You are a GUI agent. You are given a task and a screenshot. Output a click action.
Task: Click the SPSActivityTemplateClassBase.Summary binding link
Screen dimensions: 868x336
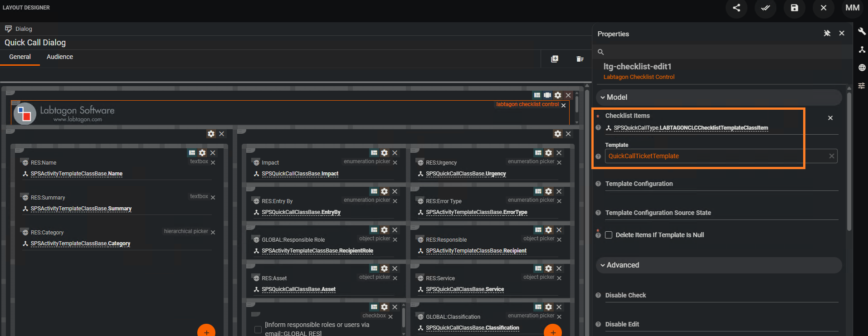pos(81,209)
